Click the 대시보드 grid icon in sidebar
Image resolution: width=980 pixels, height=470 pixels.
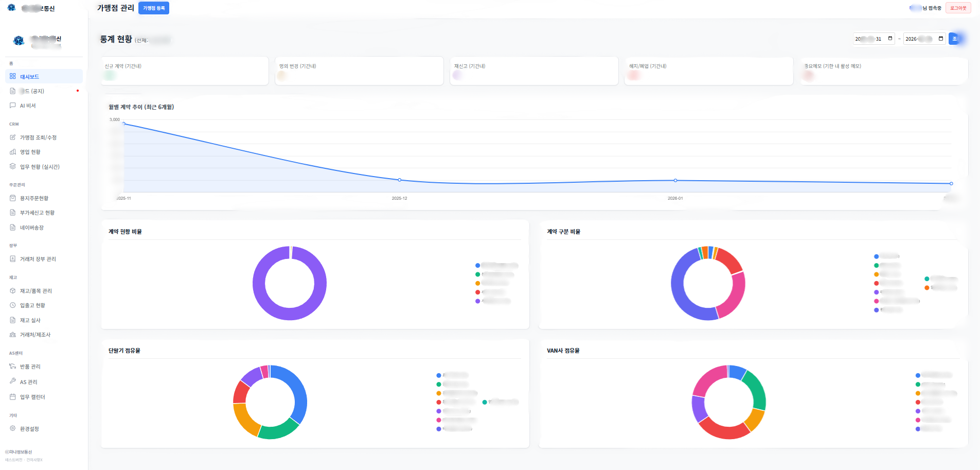coord(13,76)
